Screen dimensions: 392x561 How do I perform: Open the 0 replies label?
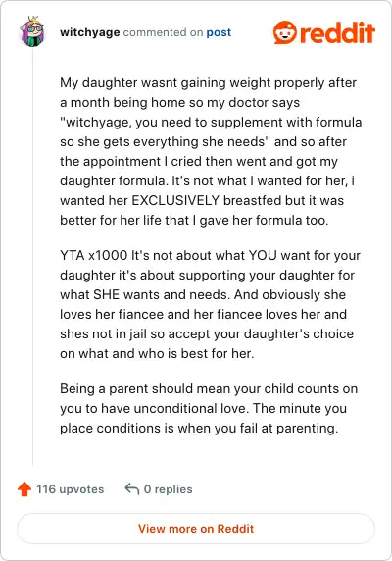pos(168,489)
